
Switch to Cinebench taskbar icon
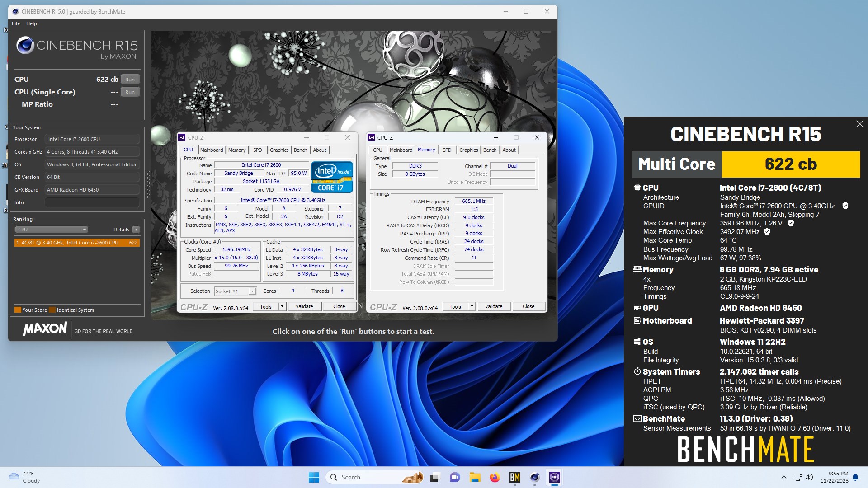pyautogui.click(x=535, y=477)
